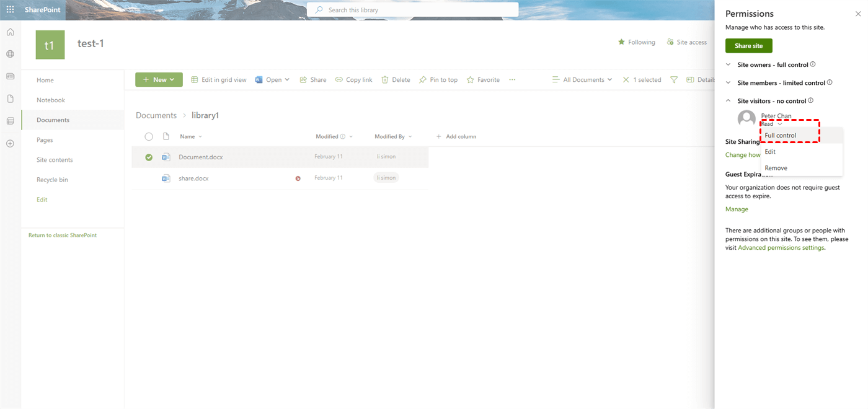The image size is (868, 409).
Task: Open the Modified By column dropdown
Action: pyautogui.click(x=393, y=136)
